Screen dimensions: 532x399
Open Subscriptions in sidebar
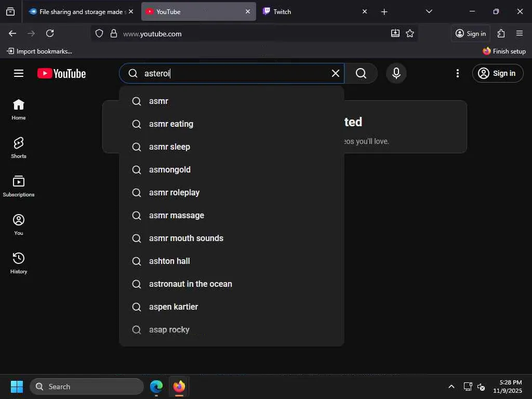point(19,186)
